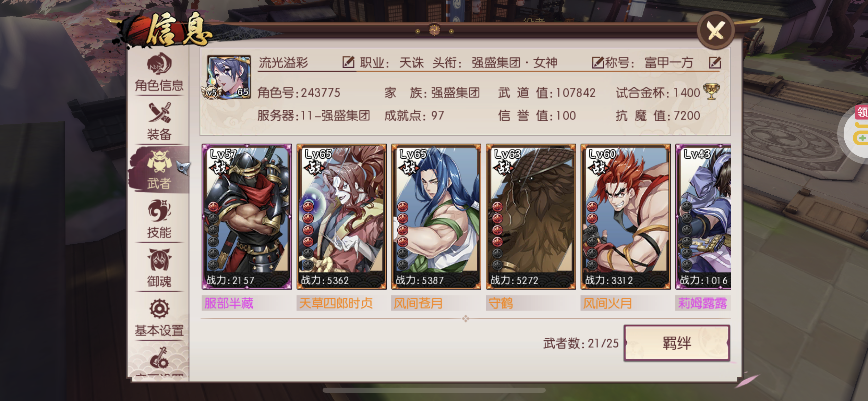Click the 羁绊 bonds button
Viewport: 868px width, 401px height.
(676, 343)
